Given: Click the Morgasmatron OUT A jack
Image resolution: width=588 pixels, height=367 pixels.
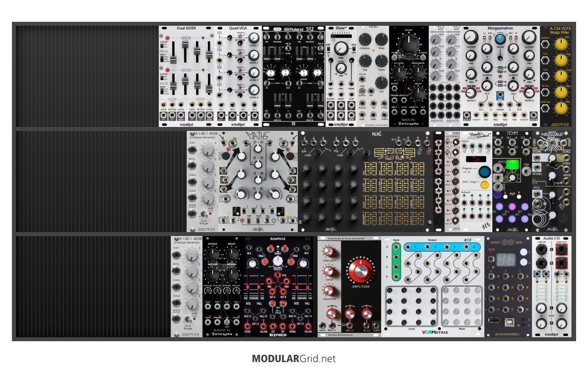Looking at the screenshot, I should click(x=467, y=115).
